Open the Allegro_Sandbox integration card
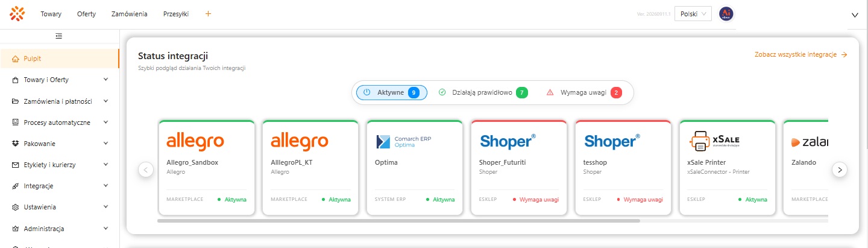868x248 pixels. tap(206, 167)
